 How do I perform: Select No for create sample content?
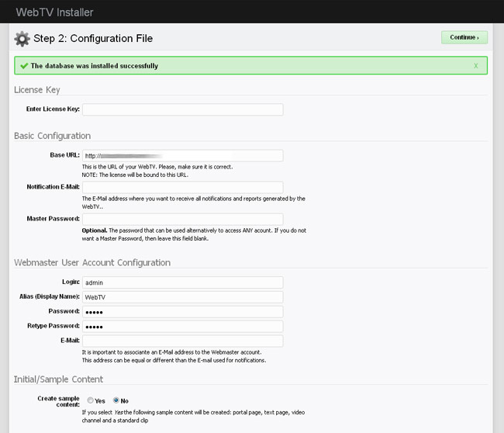pyautogui.click(x=116, y=400)
